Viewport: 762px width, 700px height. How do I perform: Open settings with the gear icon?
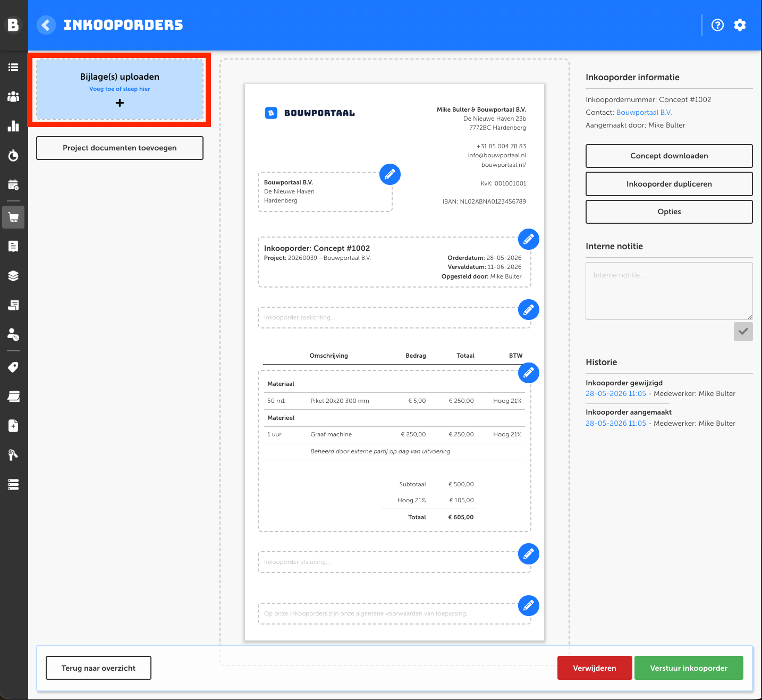[740, 25]
